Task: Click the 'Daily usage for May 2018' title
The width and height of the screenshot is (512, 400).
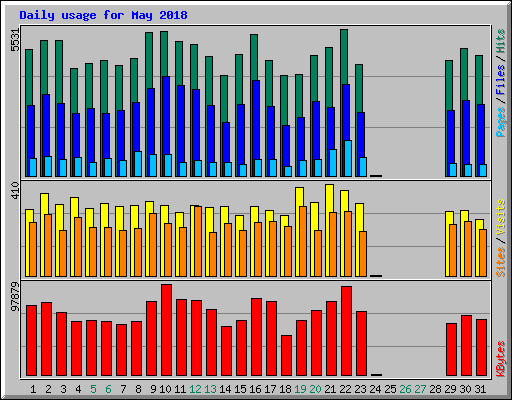Action: pyautogui.click(x=103, y=16)
